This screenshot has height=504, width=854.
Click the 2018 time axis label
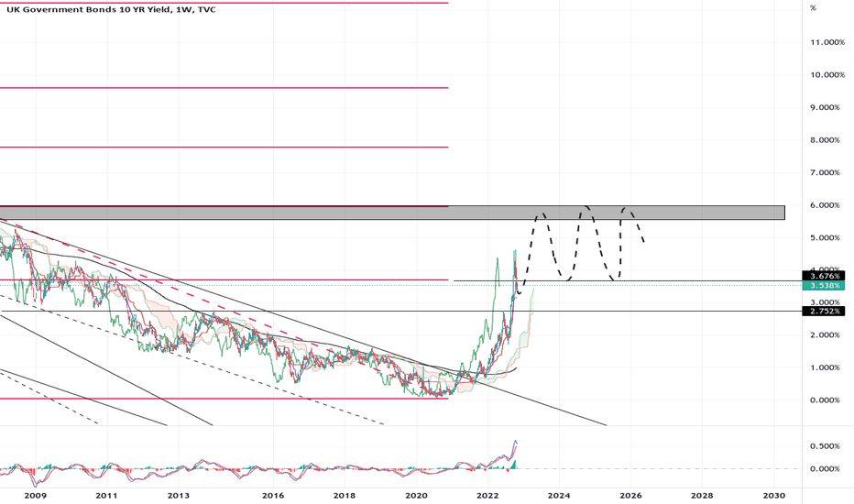[x=345, y=495]
